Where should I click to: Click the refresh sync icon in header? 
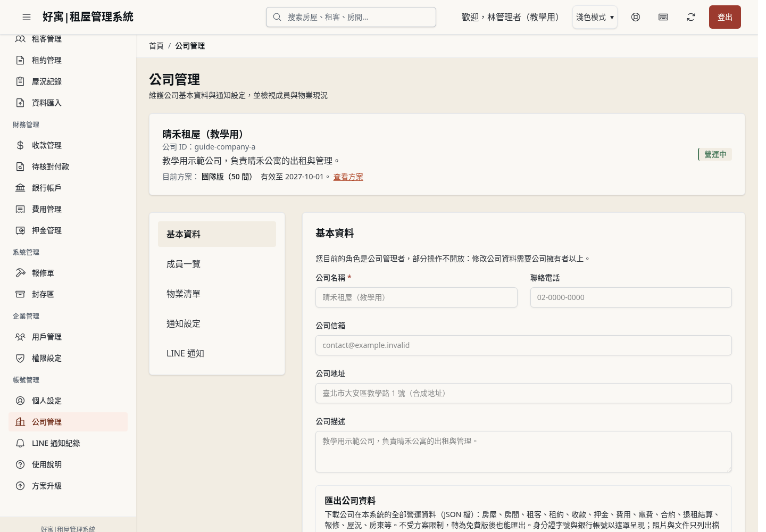pyautogui.click(x=691, y=17)
